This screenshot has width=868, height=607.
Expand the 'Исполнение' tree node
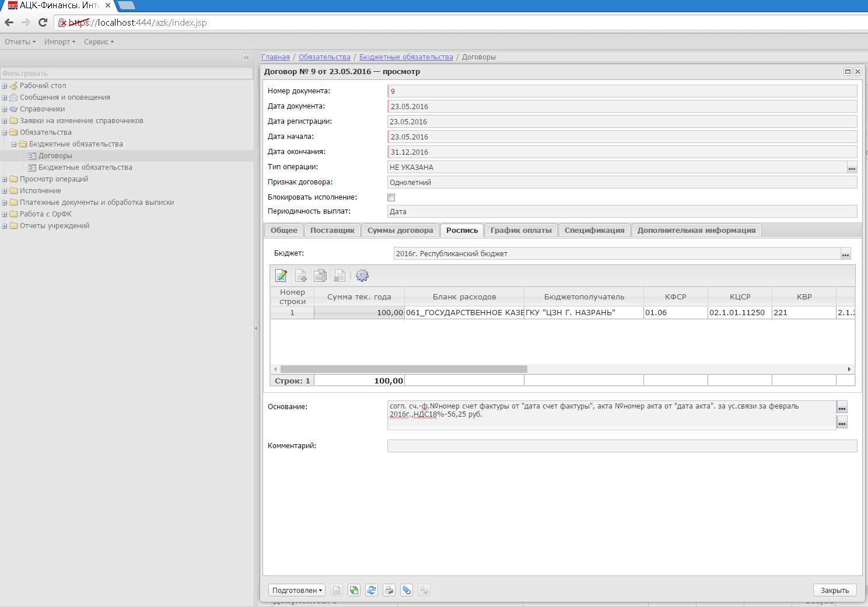pos(5,191)
